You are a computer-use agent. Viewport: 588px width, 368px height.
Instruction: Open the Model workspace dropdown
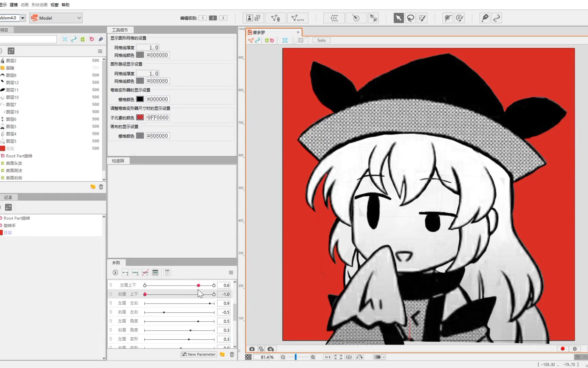coord(56,18)
